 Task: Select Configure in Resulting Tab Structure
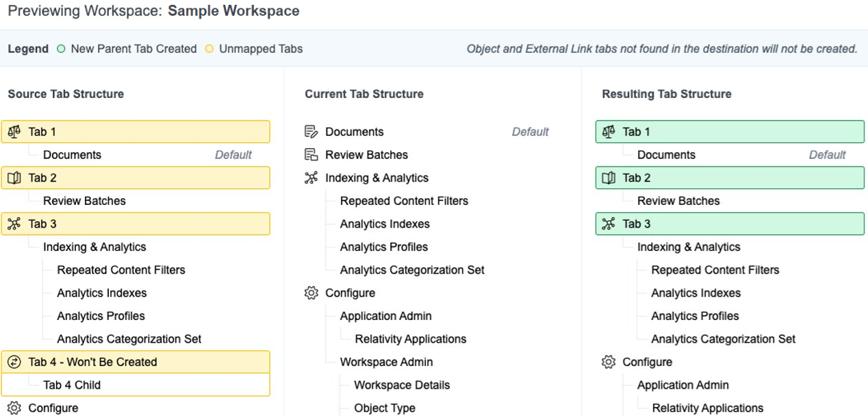(648, 362)
